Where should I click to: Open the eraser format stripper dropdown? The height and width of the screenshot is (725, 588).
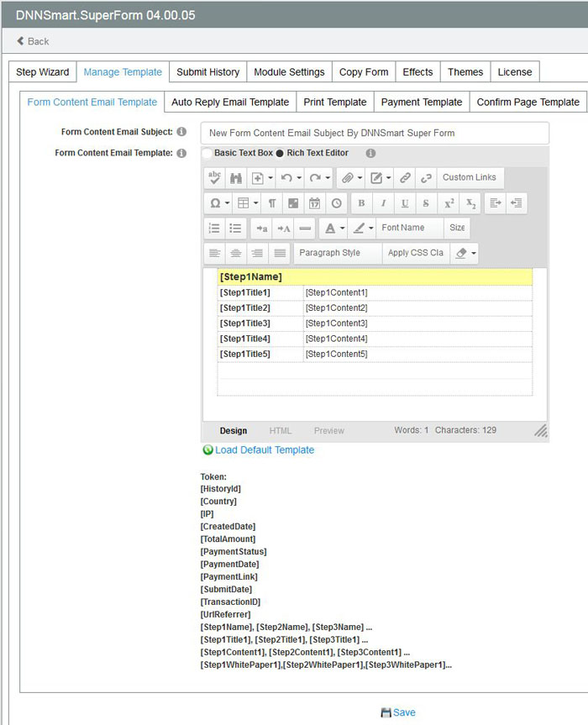pyautogui.click(x=465, y=253)
